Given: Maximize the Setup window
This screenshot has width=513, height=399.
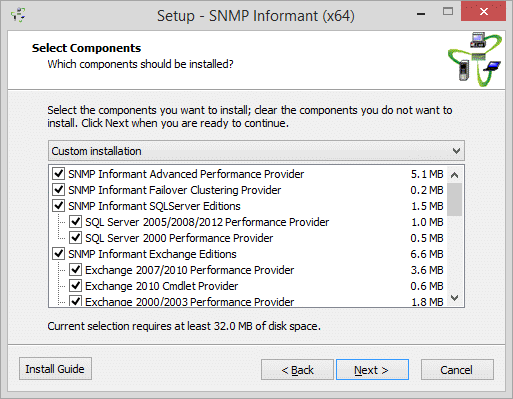Looking at the screenshot, I should 448,12.
